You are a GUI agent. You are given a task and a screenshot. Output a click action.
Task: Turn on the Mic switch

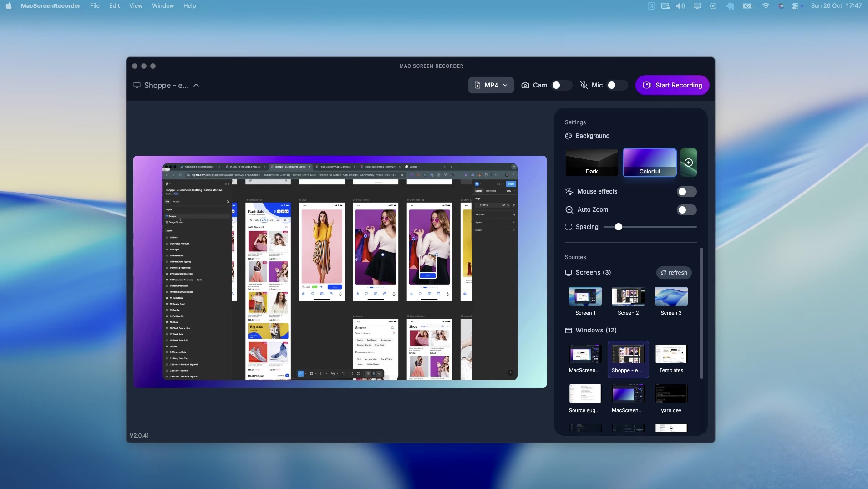616,85
